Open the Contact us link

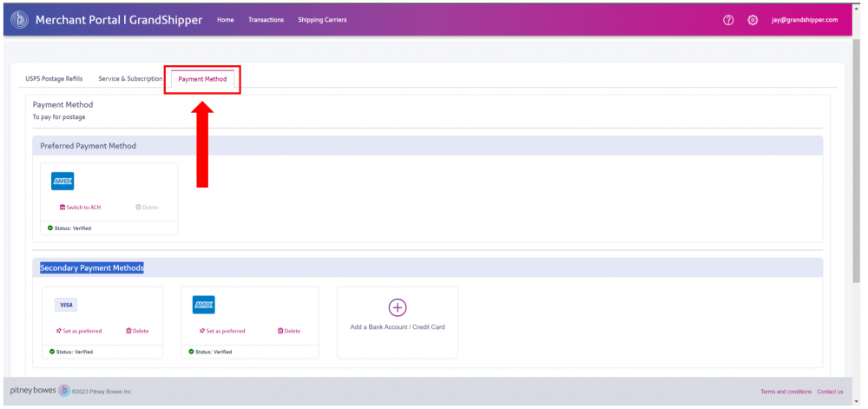click(830, 392)
